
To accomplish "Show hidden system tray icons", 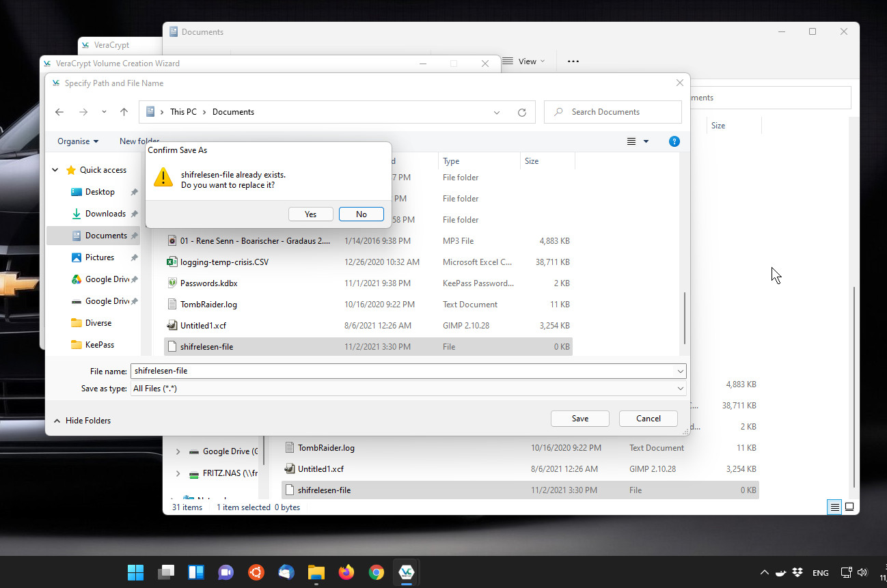I will pos(764,572).
